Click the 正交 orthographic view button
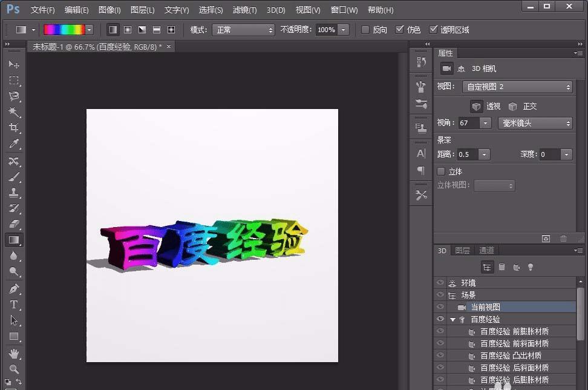This screenshot has width=588, height=390. (x=513, y=106)
